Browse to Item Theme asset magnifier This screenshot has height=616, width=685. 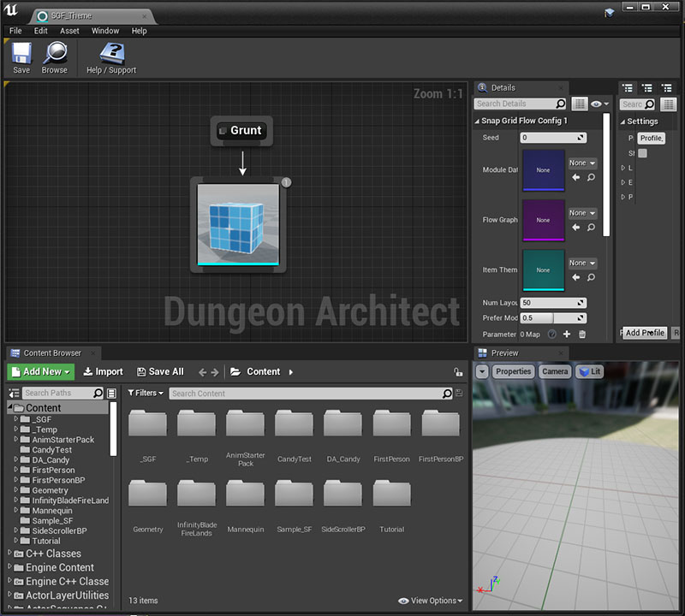(591, 277)
